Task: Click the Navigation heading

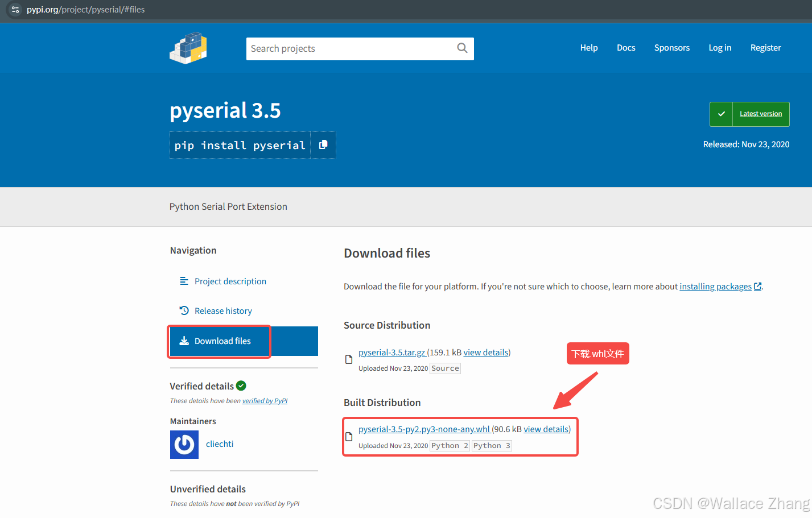Action: (x=193, y=250)
